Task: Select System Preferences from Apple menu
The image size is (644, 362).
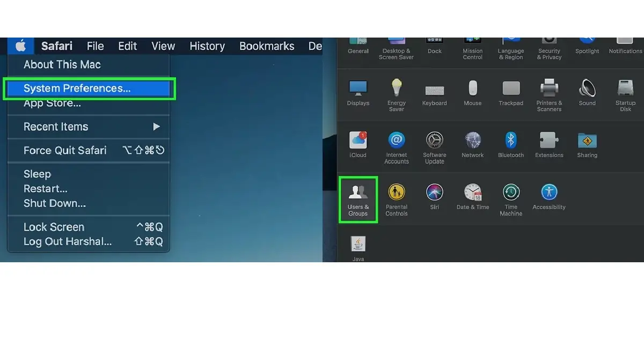Action: point(77,88)
